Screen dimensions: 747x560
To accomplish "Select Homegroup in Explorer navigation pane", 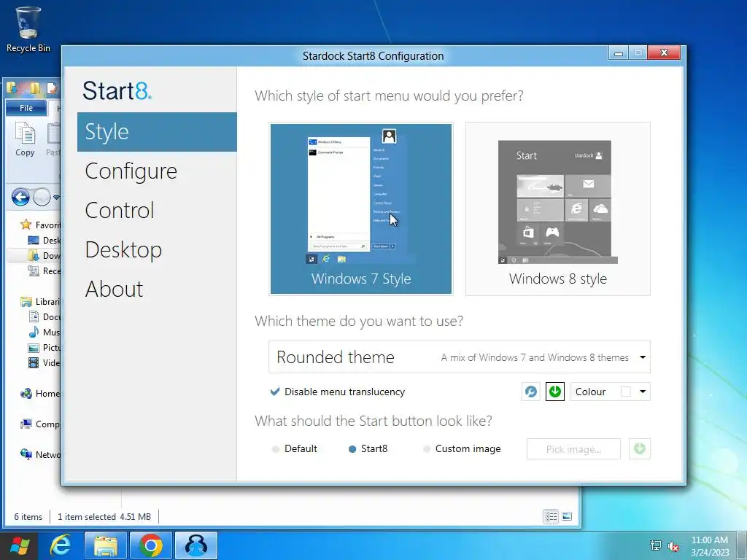I will (x=41, y=394).
